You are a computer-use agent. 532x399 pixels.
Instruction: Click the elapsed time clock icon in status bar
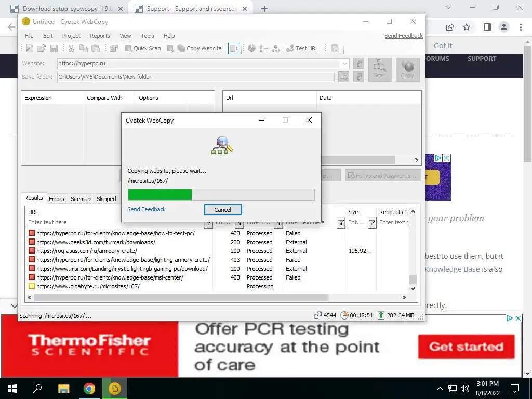[x=344, y=315]
